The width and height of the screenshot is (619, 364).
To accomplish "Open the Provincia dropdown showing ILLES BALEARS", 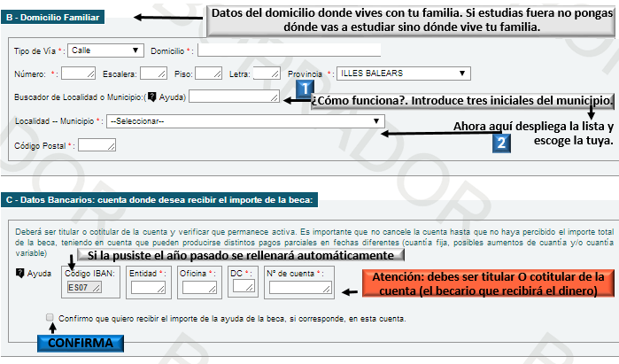I will [x=404, y=74].
